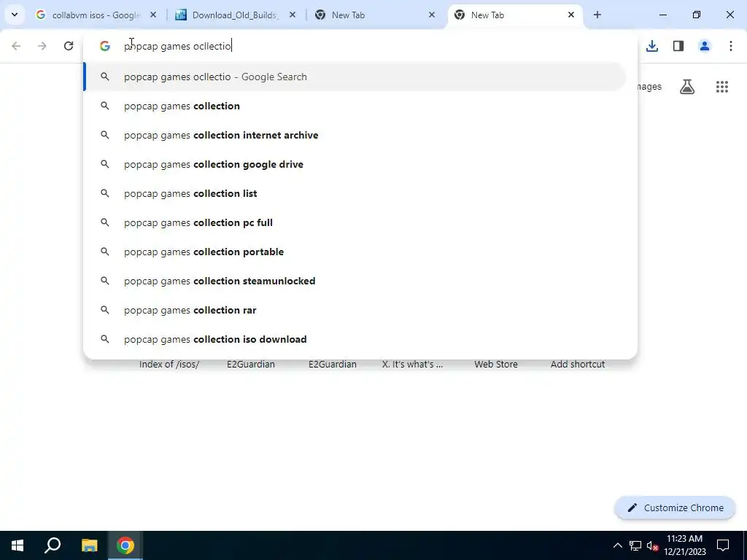The width and height of the screenshot is (747, 560).
Task: Open the first E2Guardian shortcut
Action: point(251,365)
